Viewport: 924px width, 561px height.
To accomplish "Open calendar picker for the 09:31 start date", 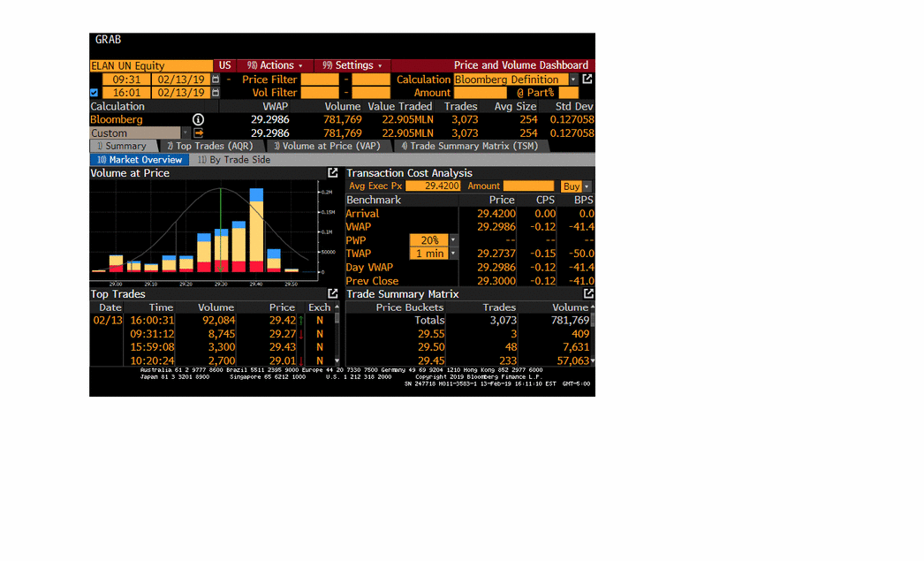I will (x=216, y=80).
